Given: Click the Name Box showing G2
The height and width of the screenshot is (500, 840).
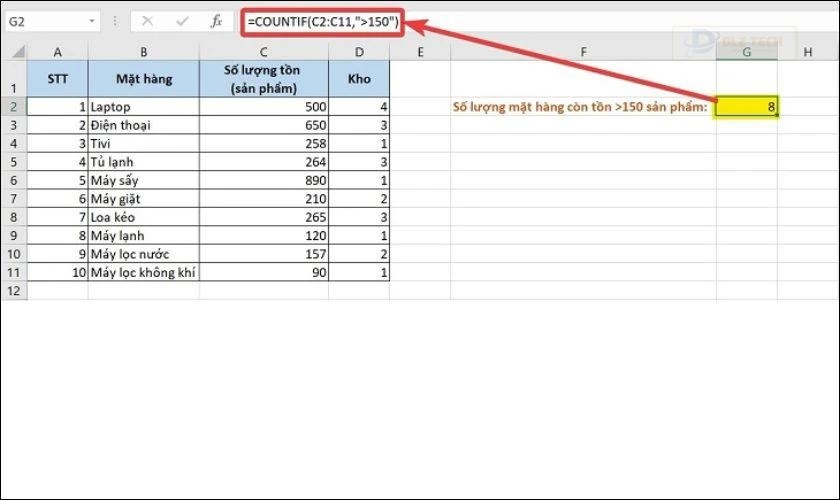Looking at the screenshot, I should [x=45, y=21].
